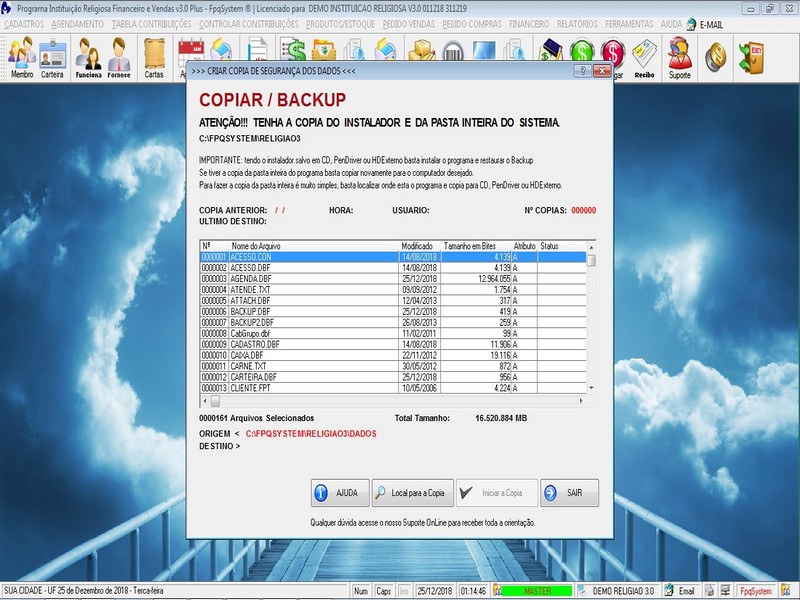Image resolution: width=800 pixels, height=600 pixels.
Task: Select the AGENDA.DBF file row
Action: click(x=393, y=279)
